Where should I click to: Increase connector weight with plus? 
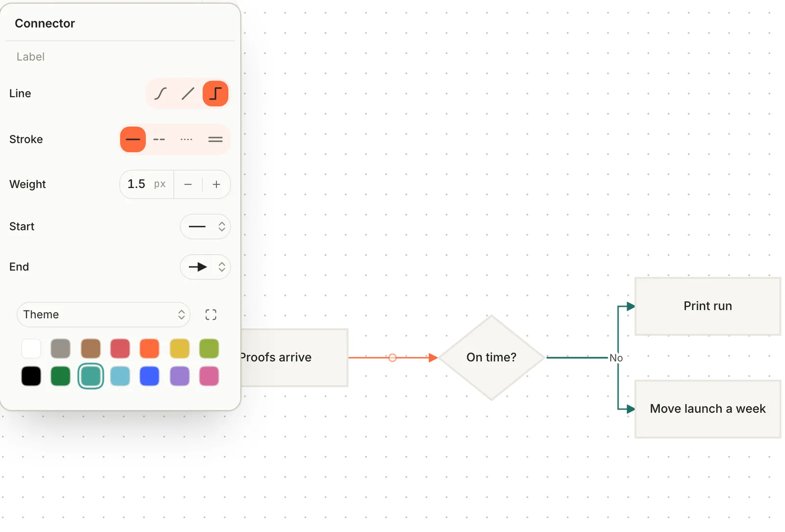point(216,185)
